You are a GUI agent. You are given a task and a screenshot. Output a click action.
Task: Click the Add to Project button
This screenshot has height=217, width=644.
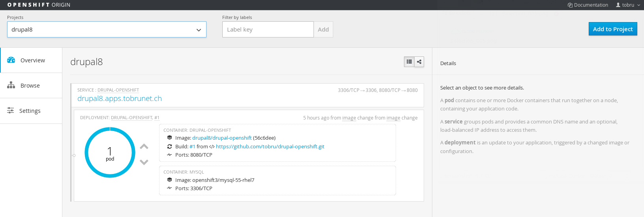[x=613, y=29]
